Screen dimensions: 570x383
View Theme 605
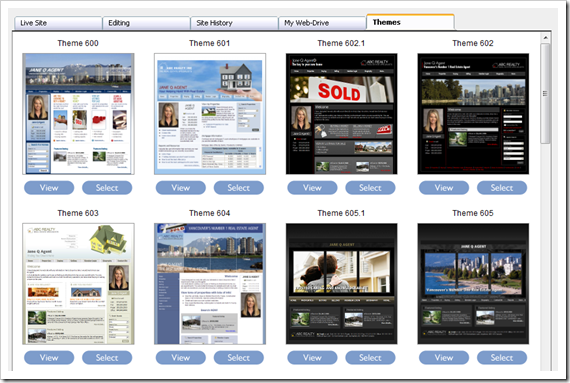click(444, 358)
